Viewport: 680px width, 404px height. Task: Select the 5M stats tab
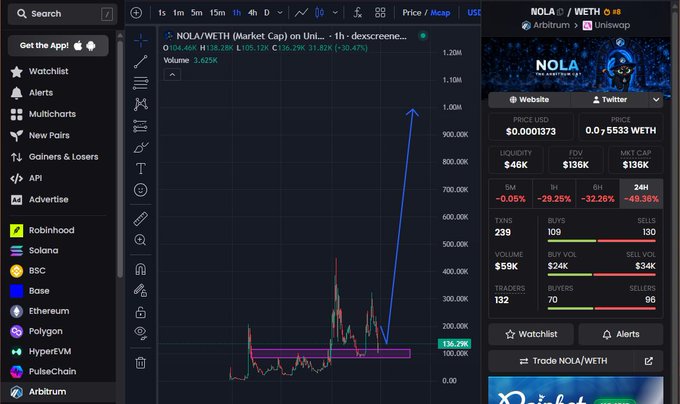(x=510, y=193)
